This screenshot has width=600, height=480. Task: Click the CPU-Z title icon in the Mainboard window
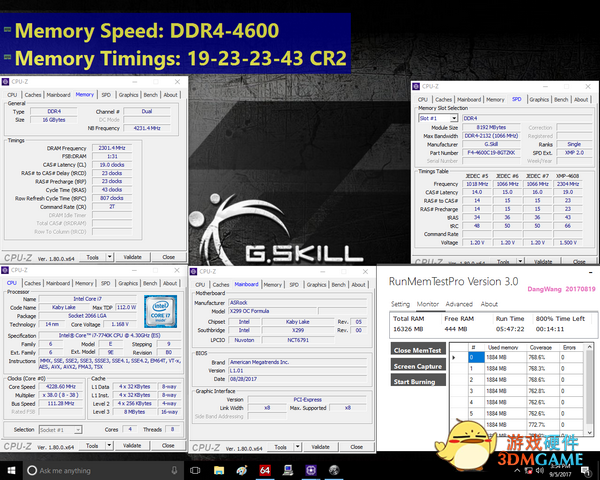tap(194, 271)
